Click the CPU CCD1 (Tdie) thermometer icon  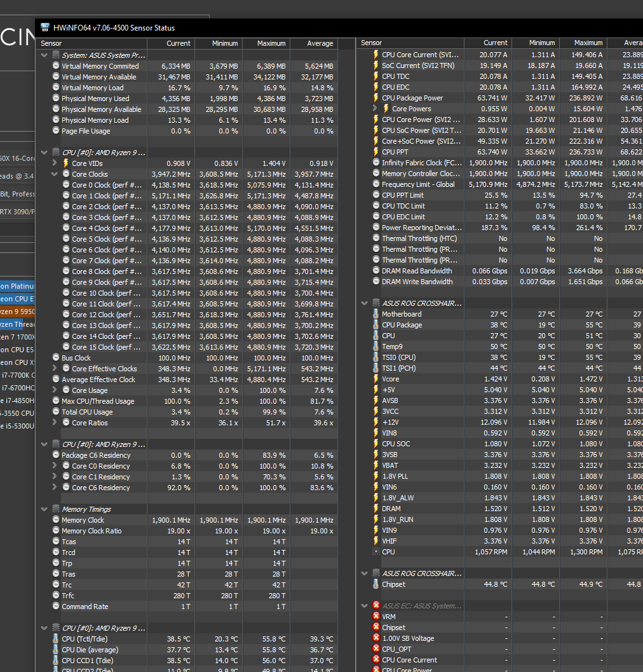coord(56,660)
